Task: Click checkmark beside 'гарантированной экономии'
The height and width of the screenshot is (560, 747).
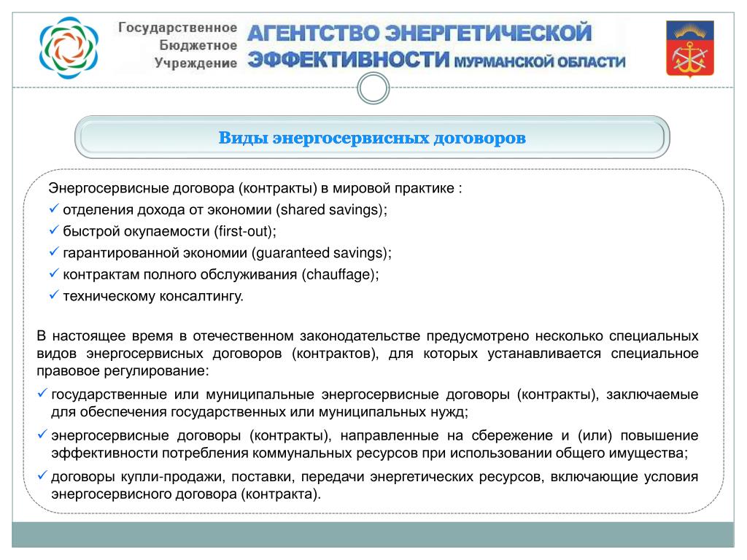Action: point(54,252)
